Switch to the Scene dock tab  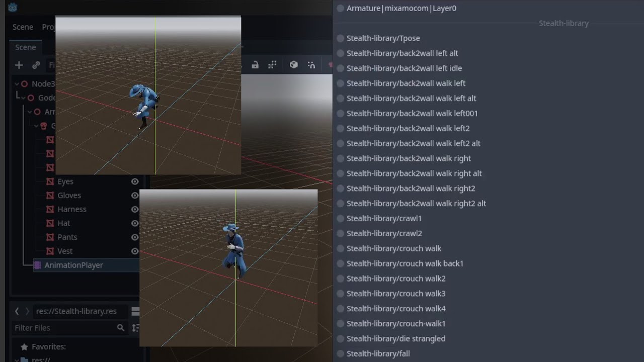coord(25,47)
